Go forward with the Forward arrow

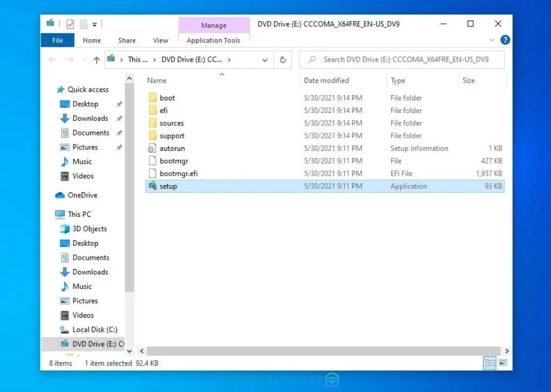pyautogui.click(x=70, y=60)
